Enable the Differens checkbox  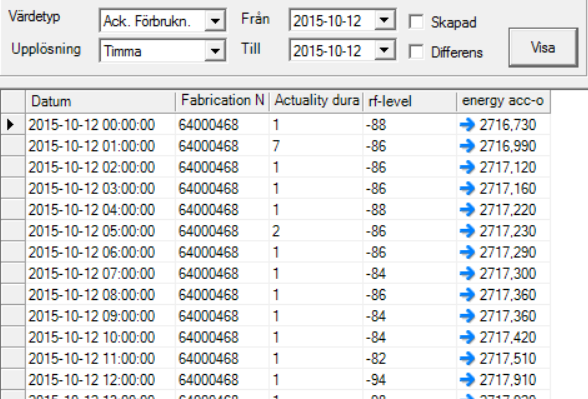(416, 52)
